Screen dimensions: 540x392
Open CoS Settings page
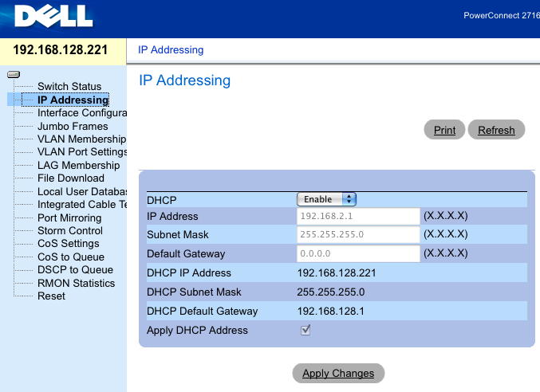pos(68,244)
